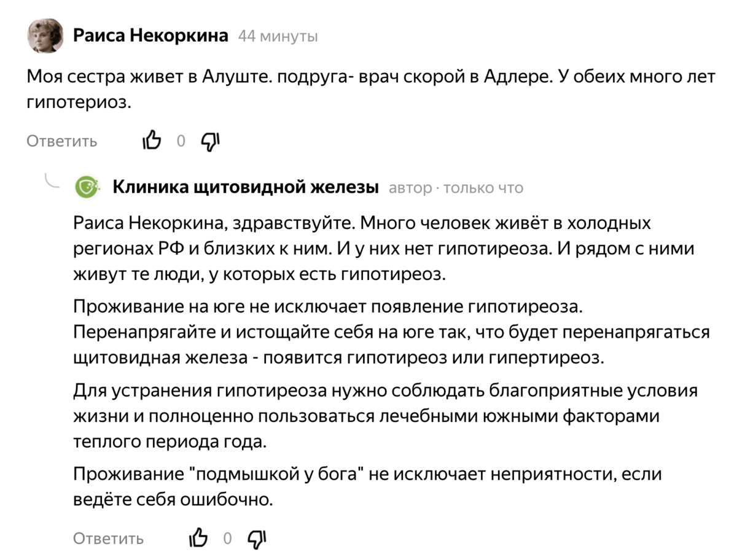Screen dimensions: 737x560
Task: Reply to Раиса Некоркина's comment
Action: [x=60, y=141]
